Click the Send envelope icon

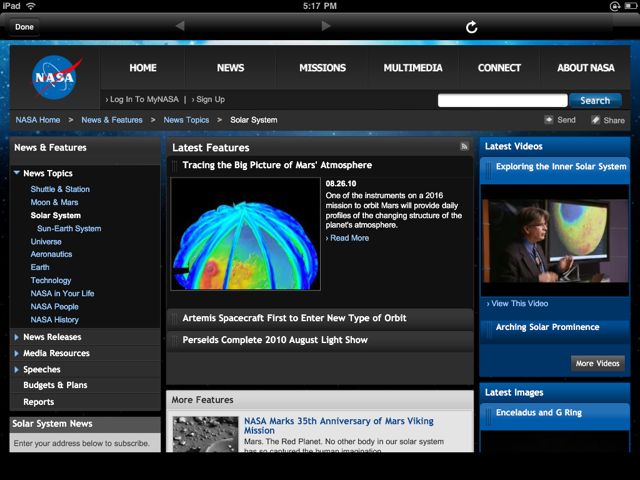[549, 120]
